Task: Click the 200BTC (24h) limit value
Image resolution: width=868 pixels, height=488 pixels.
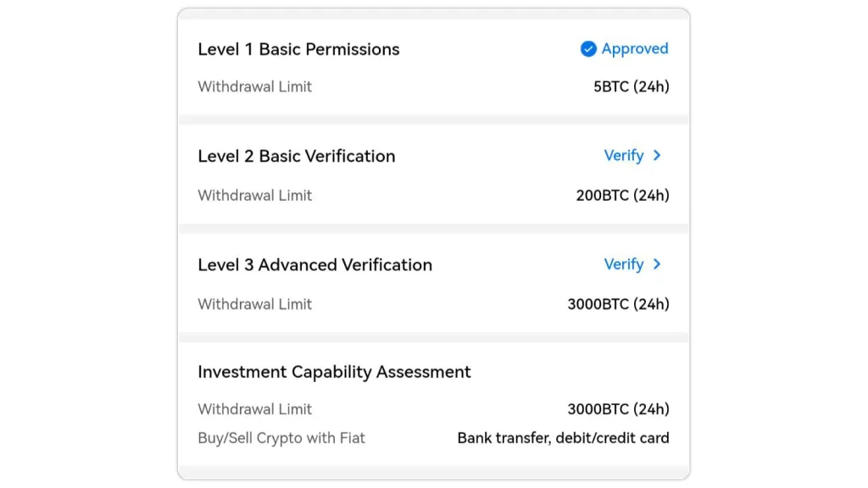Action: tap(622, 195)
